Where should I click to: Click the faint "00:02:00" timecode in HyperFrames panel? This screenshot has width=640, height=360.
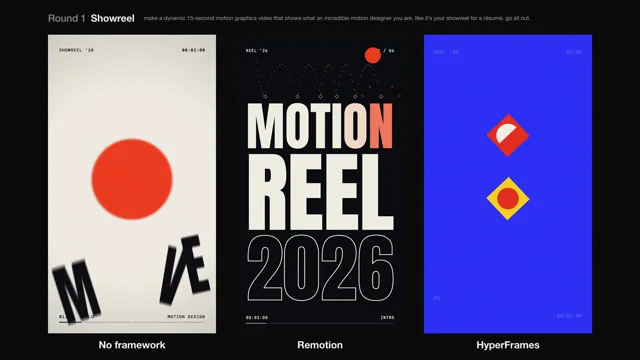[569, 316]
